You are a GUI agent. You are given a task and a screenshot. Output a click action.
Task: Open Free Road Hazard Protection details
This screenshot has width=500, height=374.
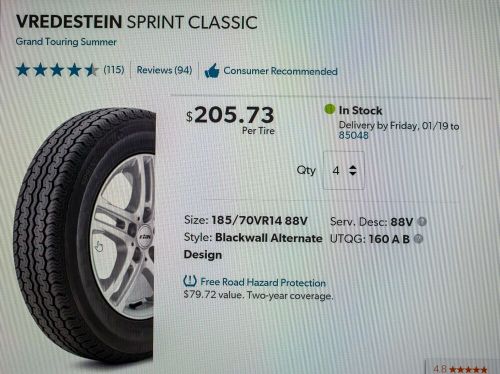click(263, 282)
